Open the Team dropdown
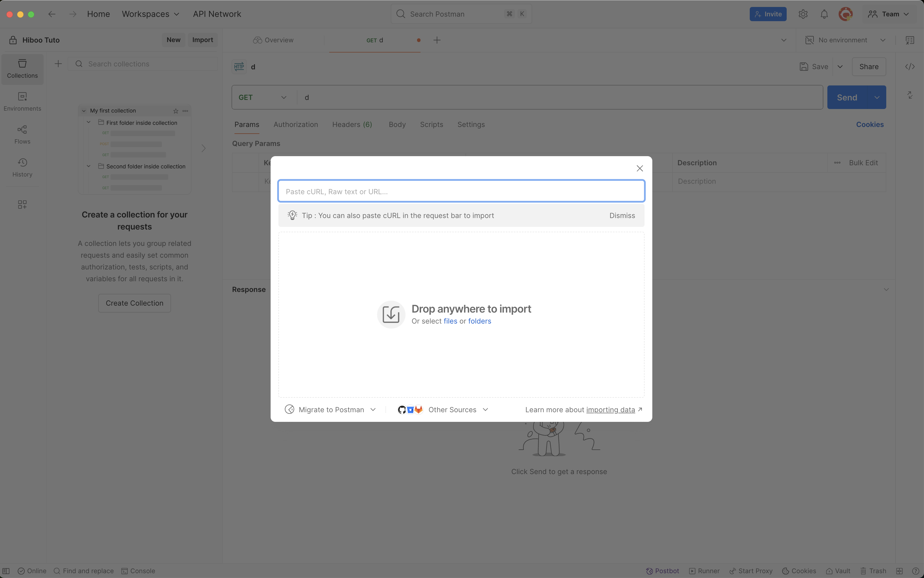The height and width of the screenshot is (578, 924). (888, 14)
